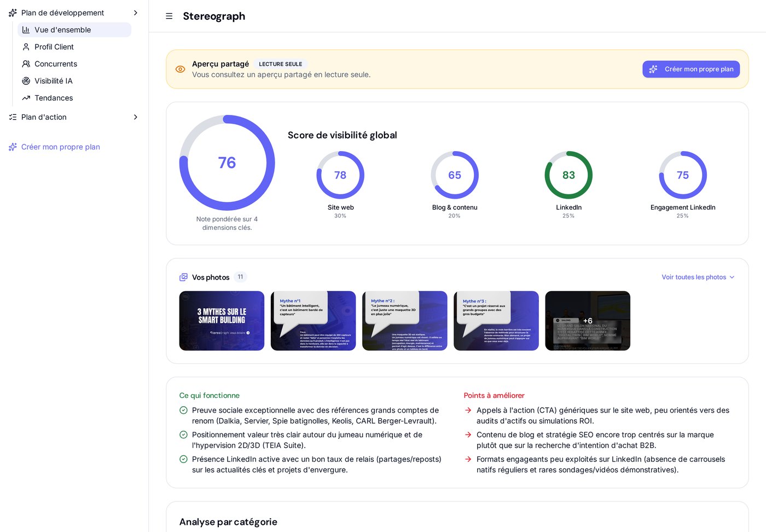Click the people icon for Concurrents
The height and width of the screenshot is (532, 766).
[26, 63]
